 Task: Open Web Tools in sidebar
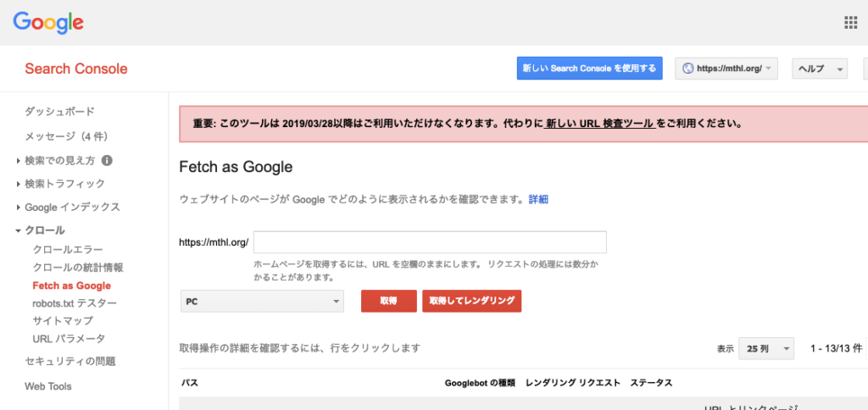point(48,386)
